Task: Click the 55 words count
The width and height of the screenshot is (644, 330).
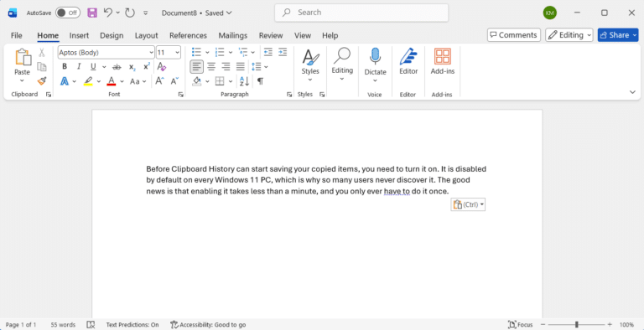Action: pyautogui.click(x=63, y=325)
